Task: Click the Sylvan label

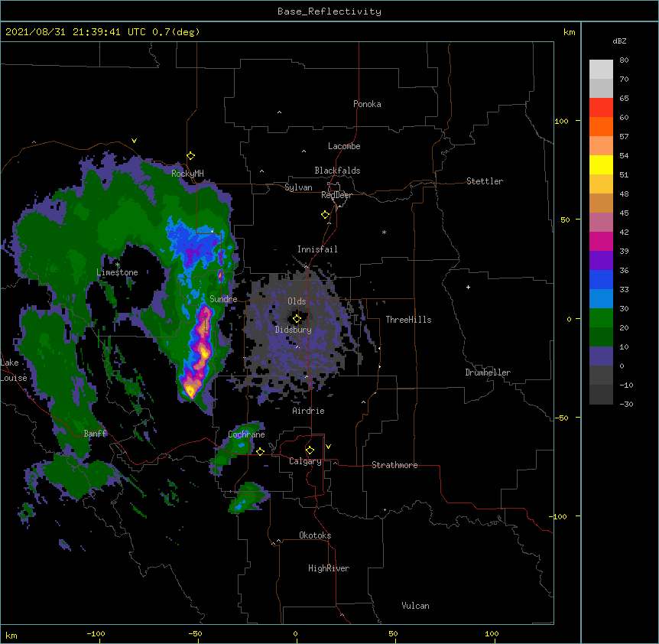Action: coord(298,187)
